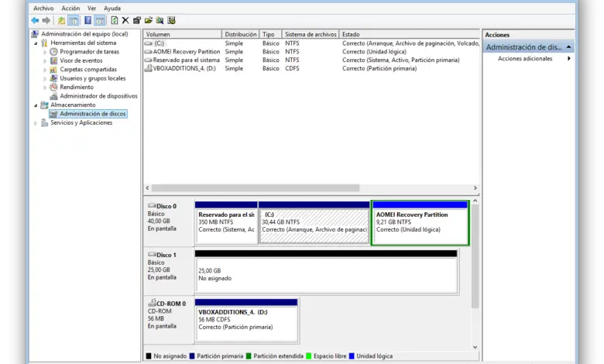Click the Properties toolbar icon

point(137,20)
